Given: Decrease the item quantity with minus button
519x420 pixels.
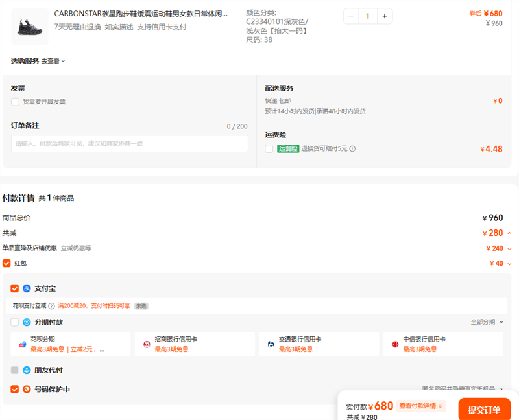Looking at the screenshot, I should tap(352, 16).
